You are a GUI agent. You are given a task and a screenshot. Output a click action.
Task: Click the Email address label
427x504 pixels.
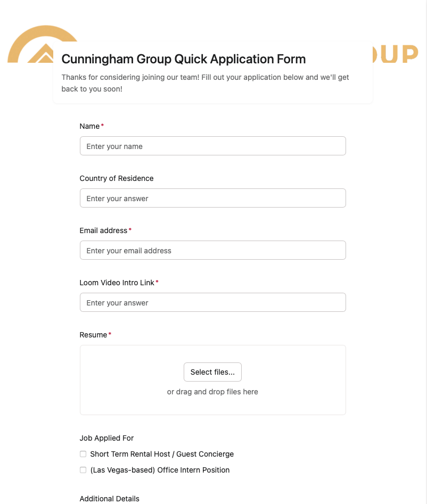103,230
